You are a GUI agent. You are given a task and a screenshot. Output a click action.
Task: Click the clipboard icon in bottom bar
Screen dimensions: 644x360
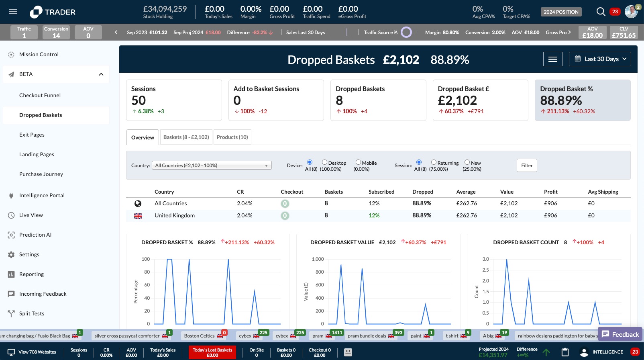point(565,352)
